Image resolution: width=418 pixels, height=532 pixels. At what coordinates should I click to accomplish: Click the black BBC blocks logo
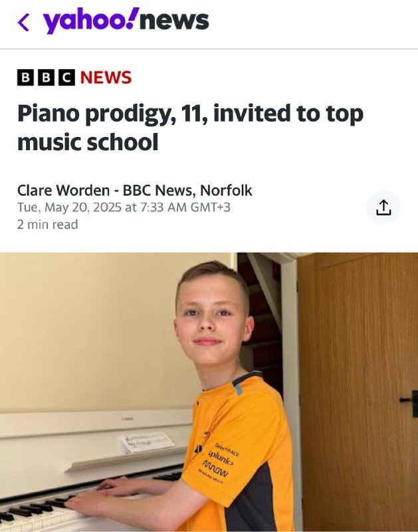pos(46,77)
